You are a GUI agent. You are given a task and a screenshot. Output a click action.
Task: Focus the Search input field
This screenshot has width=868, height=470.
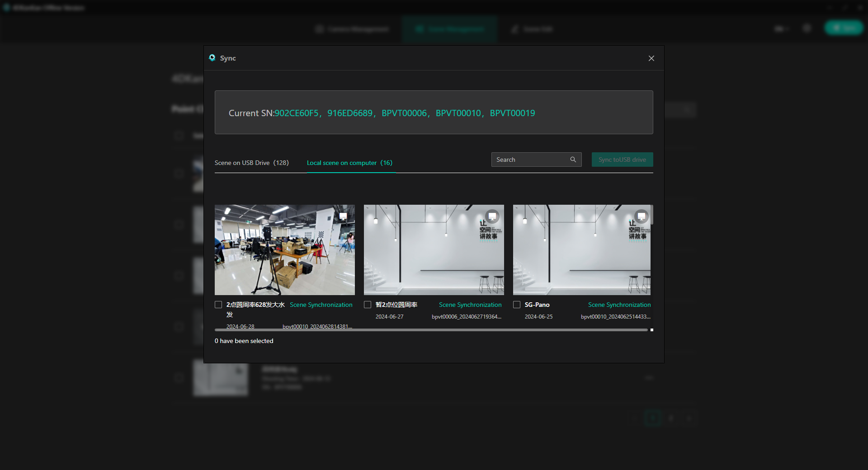pos(531,160)
